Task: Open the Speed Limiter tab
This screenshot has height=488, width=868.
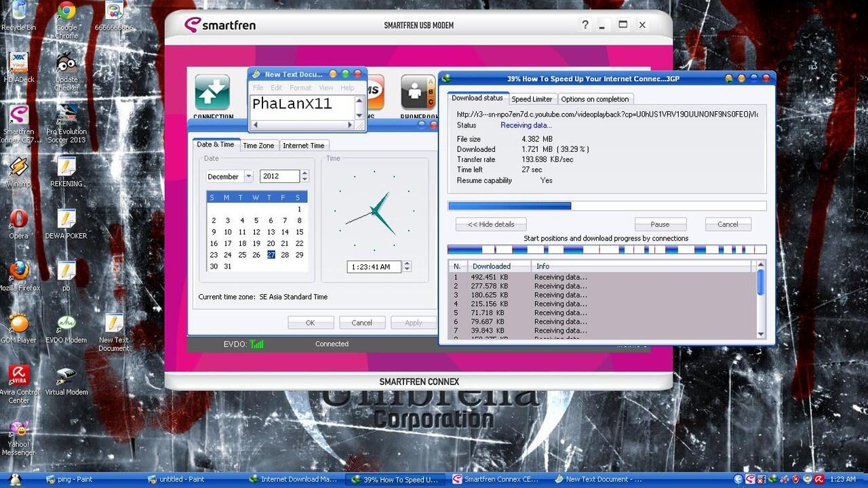Action: coord(532,99)
